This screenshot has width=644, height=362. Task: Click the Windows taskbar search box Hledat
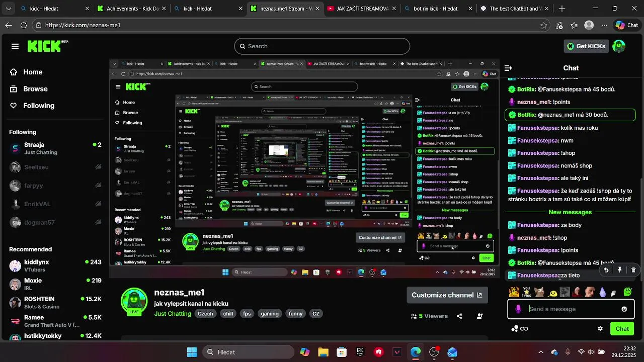tap(249, 352)
